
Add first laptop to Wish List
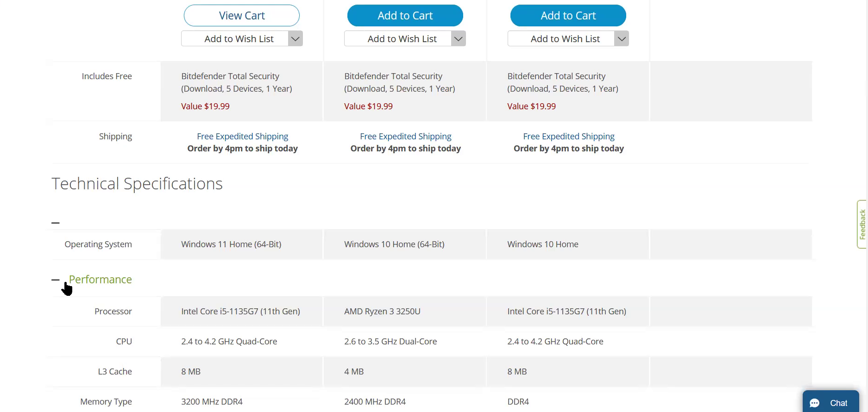[235, 39]
